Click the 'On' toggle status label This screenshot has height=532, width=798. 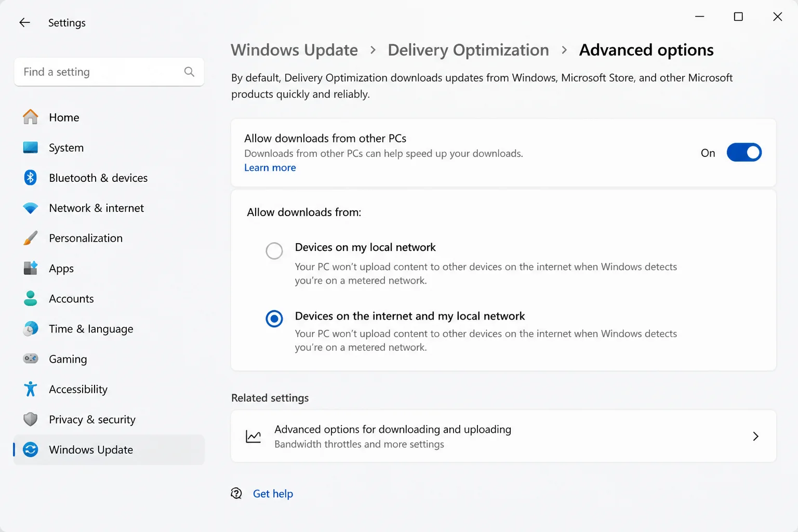pyautogui.click(x=708, y=153)
